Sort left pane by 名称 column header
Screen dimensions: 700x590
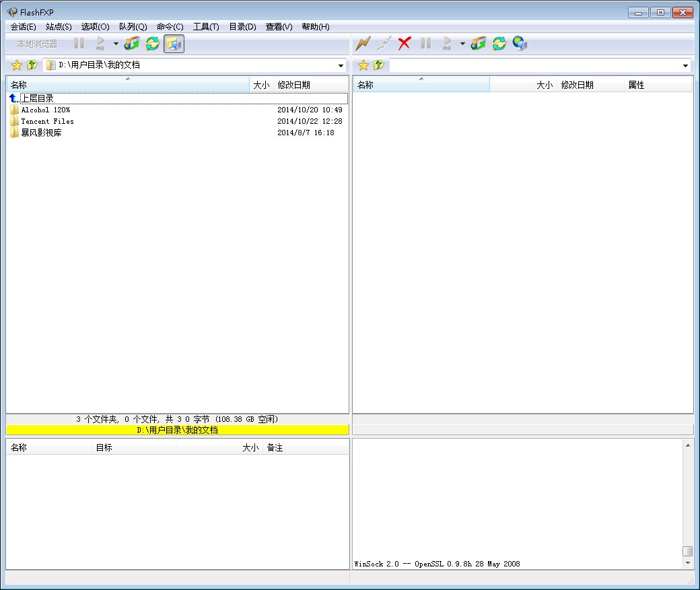pyautogui.click(x=128, y=85)
